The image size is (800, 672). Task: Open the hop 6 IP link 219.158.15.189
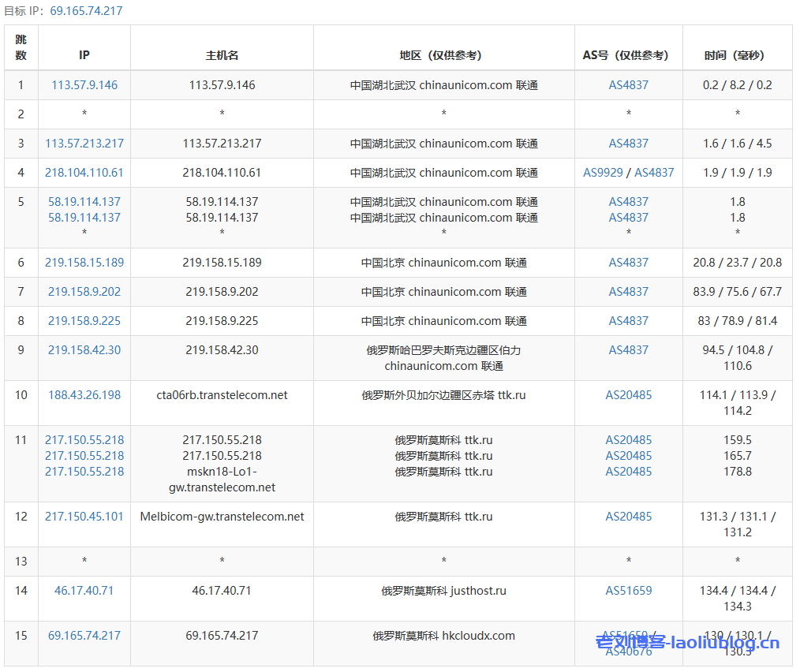tap(84, 262)
